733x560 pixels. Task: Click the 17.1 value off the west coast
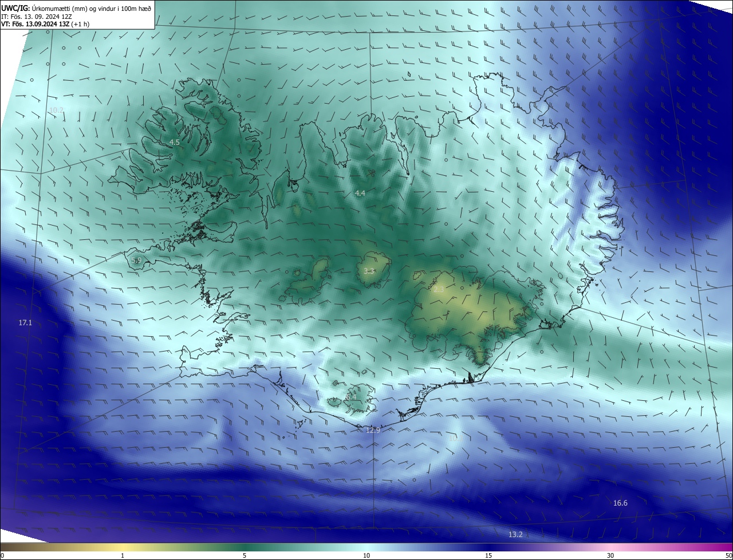click(25, 323)
